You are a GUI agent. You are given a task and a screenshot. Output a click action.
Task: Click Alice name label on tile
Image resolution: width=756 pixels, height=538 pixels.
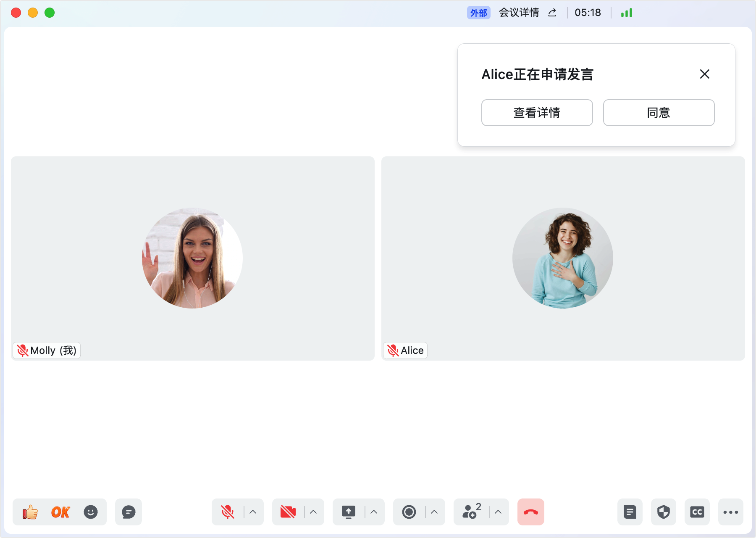pos(412,351)
